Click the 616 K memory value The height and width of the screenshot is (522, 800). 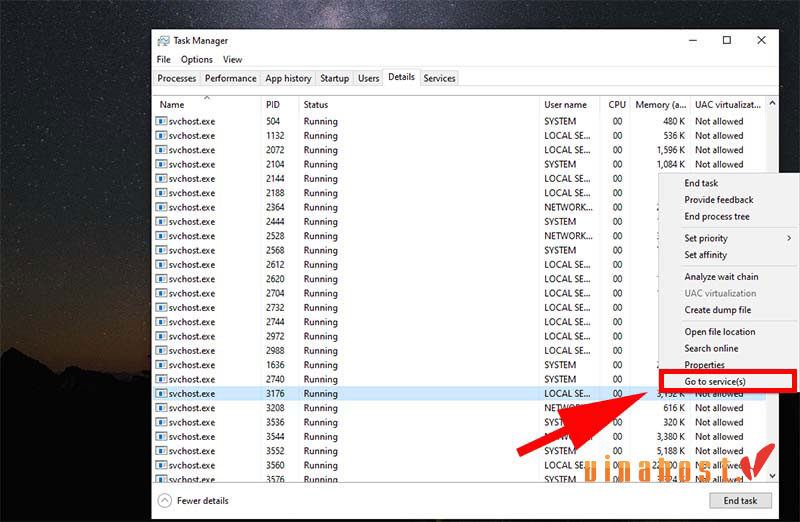pyautogui.click(x=674, y=408)
